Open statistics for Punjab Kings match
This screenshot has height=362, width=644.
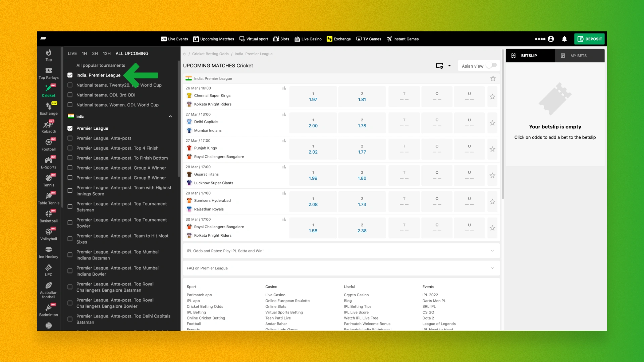tap(284, 141)
